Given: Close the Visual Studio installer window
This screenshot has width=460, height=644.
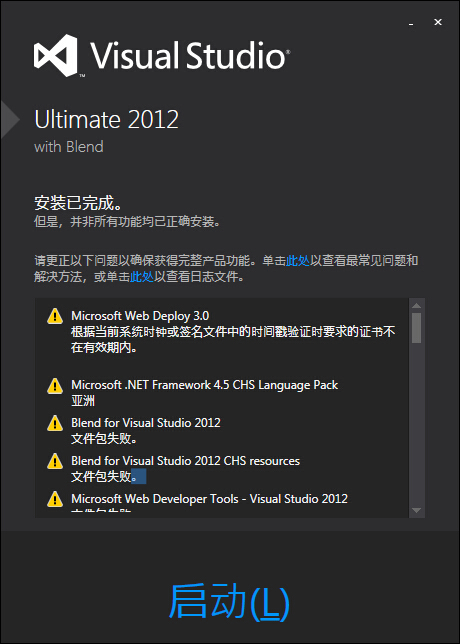Looking at the screenshot, I should (438, 22).
